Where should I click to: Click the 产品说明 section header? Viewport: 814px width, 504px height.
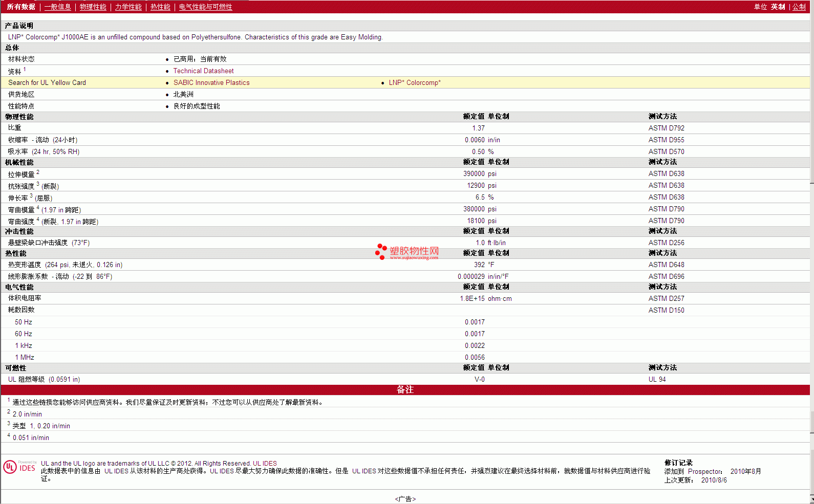(x=19, y=26)
